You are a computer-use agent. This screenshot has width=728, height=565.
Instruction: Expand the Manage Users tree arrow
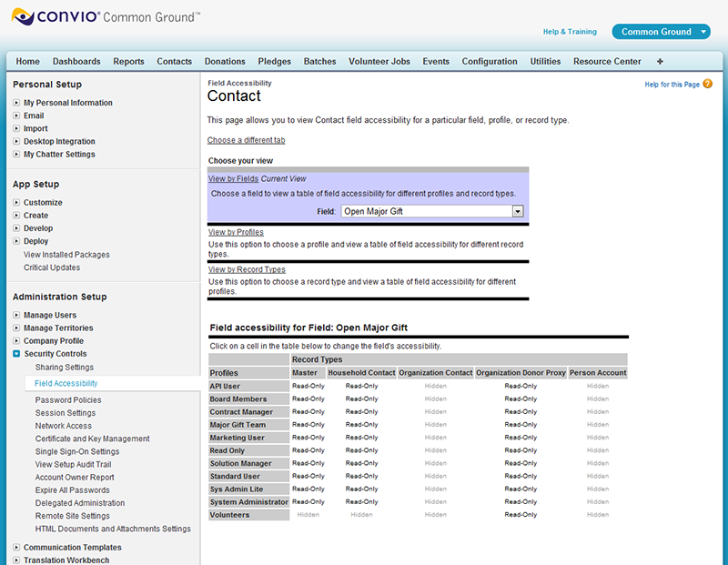(x=16, y=316)
